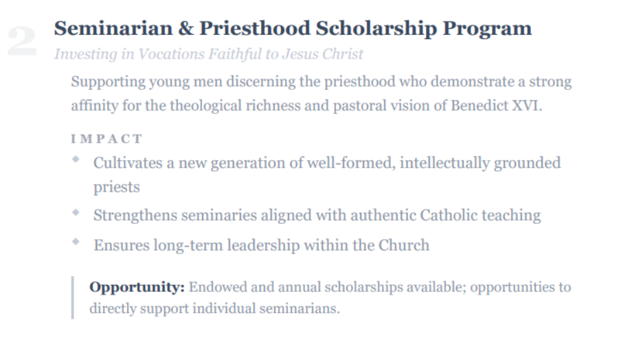Click the "IMPACT" section label
Viewport: 619px width, 364px height.
[x=106, y=139]
